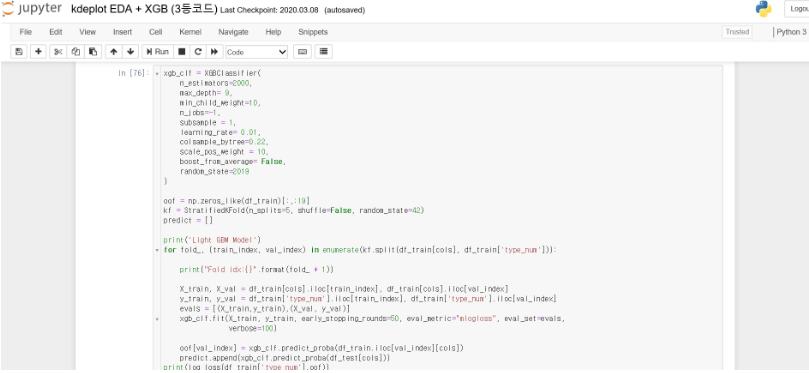Click the Jupyter logo
This screenshot has width=809, height=373.
32,9
